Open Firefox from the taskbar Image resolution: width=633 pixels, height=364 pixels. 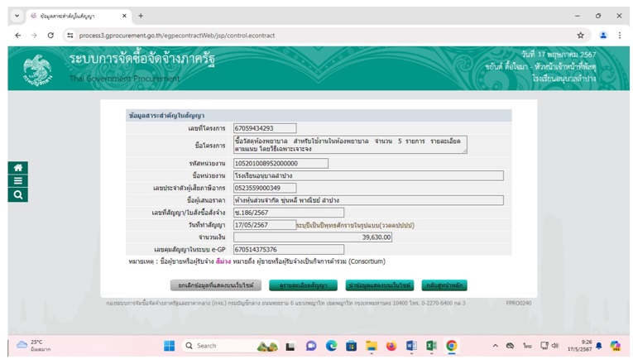tap(391, 346)
